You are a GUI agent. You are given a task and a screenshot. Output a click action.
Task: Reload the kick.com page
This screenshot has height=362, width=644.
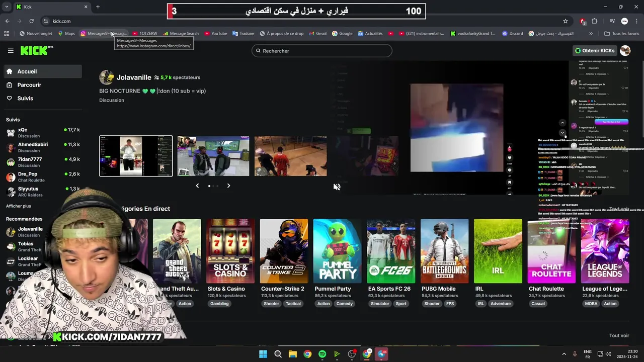pyautogui.click(x=31, y=21)
